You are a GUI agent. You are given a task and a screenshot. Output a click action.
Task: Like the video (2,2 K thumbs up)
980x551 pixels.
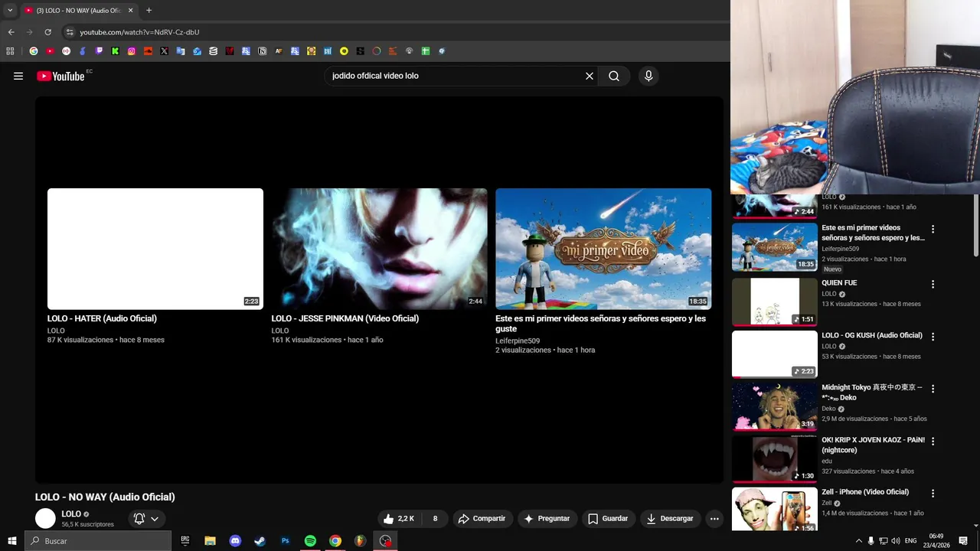[399, 518]
